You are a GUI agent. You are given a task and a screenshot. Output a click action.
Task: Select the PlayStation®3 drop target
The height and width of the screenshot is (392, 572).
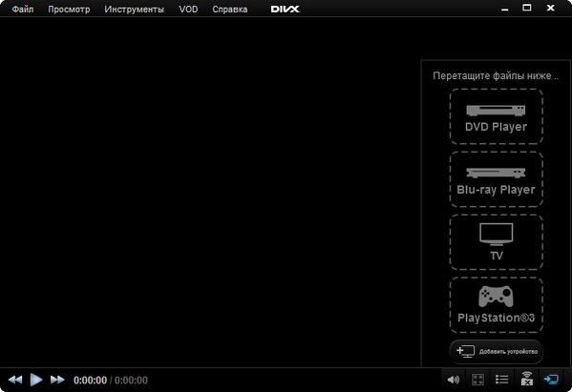(x=497, y=305)
